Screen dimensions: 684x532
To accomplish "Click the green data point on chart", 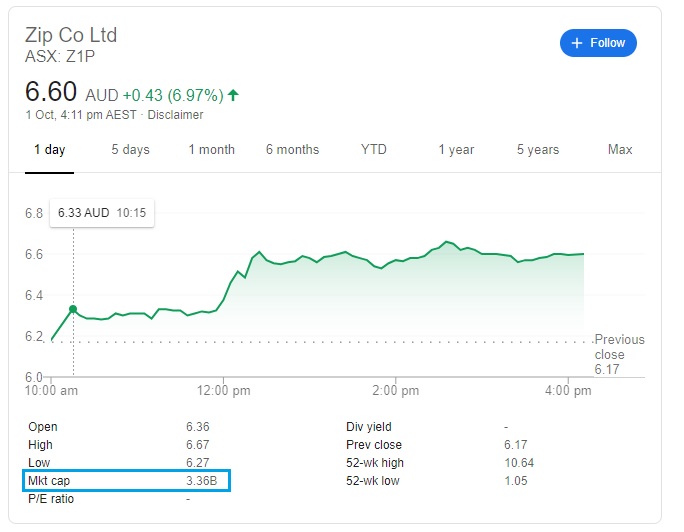I will (73, 309).
